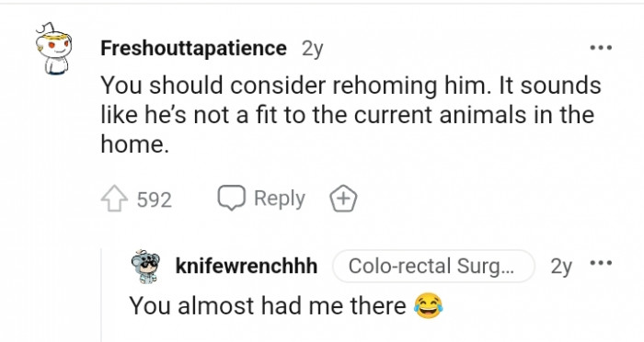Click the reply speech bubble icon
Image resolution: width=644 pixels, height=342 pixels.
(x=231, y=198)
